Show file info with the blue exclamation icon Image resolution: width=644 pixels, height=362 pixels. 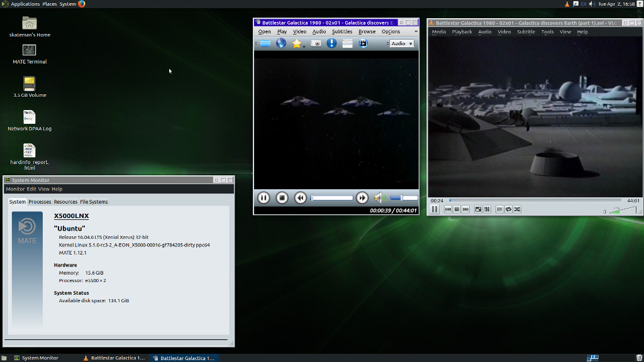click(331, 43)
